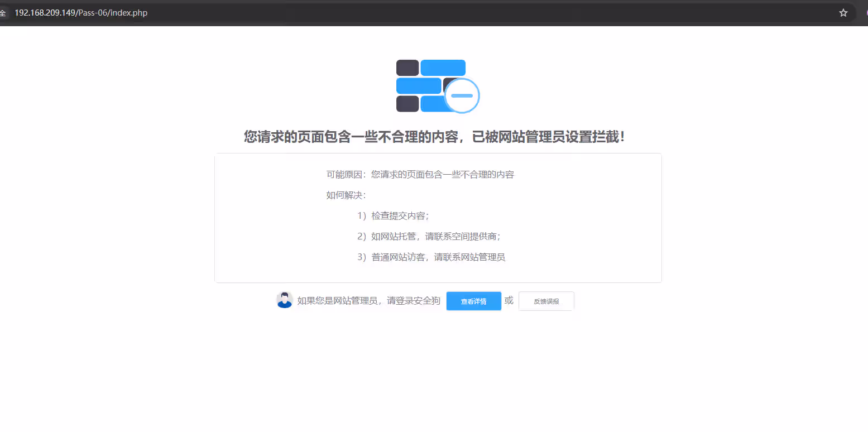868x432 pixels.
Task: Click the light-blue top-right brick in logo
Action: (443, 68)
